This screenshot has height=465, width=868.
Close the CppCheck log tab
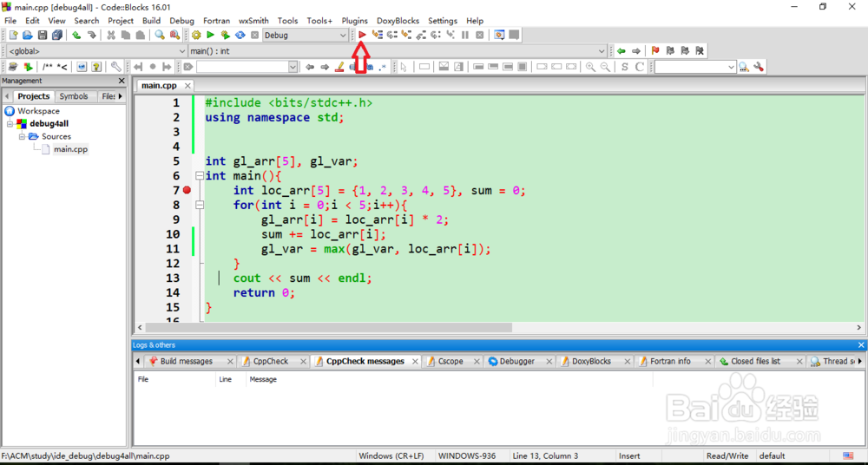tap(303, 362)
